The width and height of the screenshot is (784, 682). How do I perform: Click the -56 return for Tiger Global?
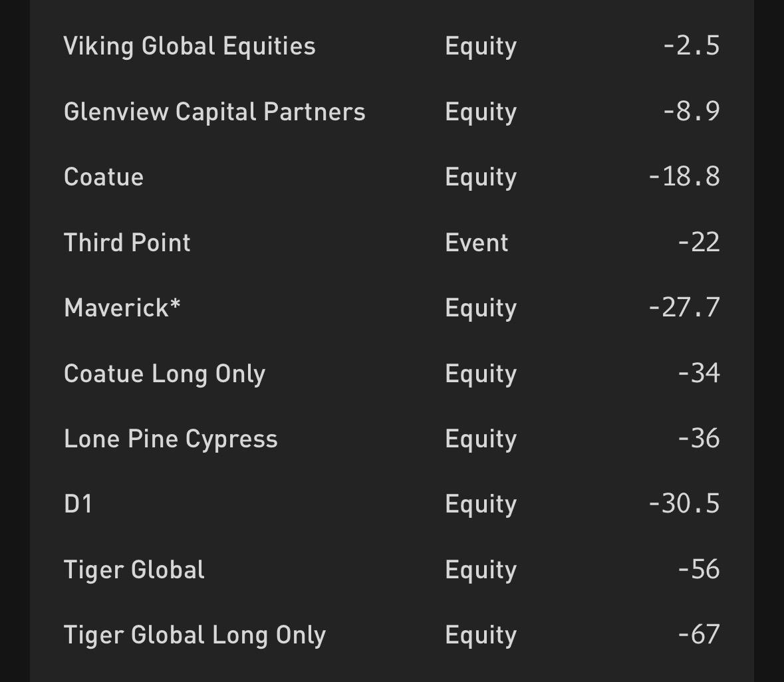[698, 569]
